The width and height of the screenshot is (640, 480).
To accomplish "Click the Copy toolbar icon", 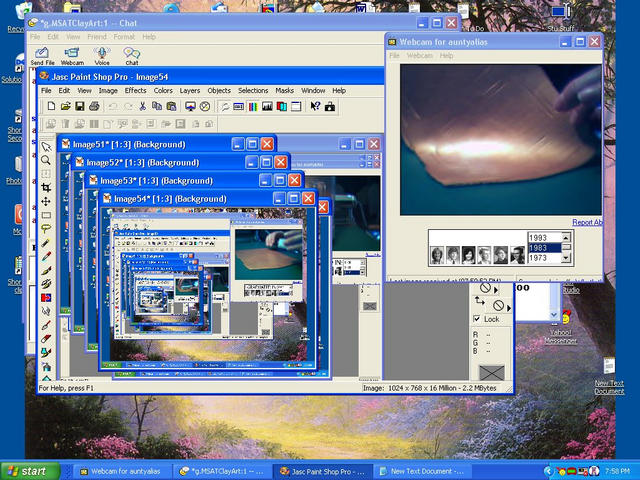I will [x=157, y=107].
